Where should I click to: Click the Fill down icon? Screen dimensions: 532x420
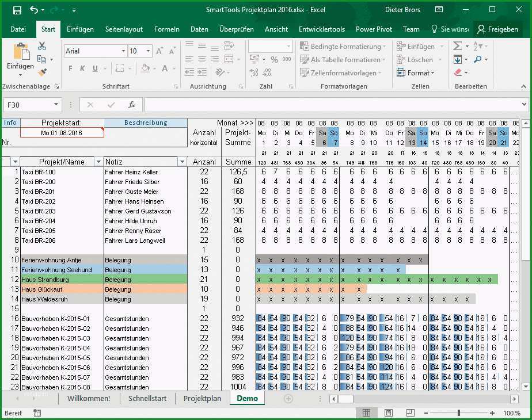(457, 60)
